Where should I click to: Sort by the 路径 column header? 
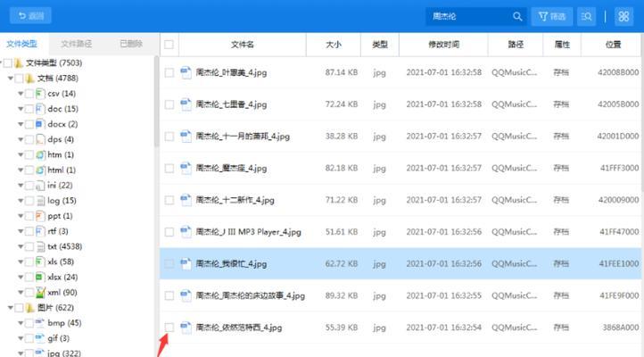coord(516,45)
